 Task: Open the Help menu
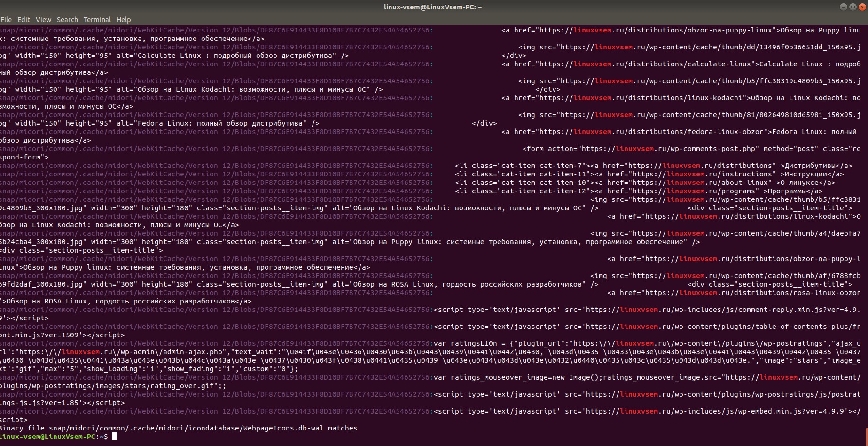point(124,20)
